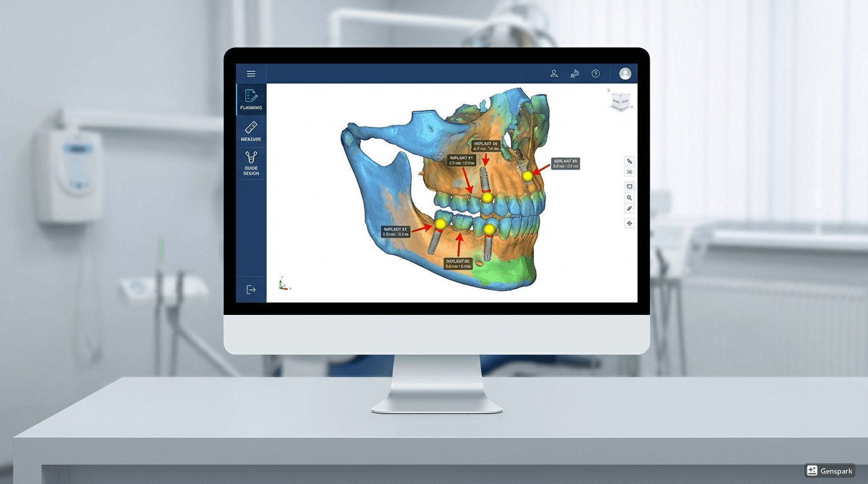Image resolution: width=868 pixels, height=484 pixels.
Task: Click the fit-to-screen frame icon
Action: pos(630,187)
